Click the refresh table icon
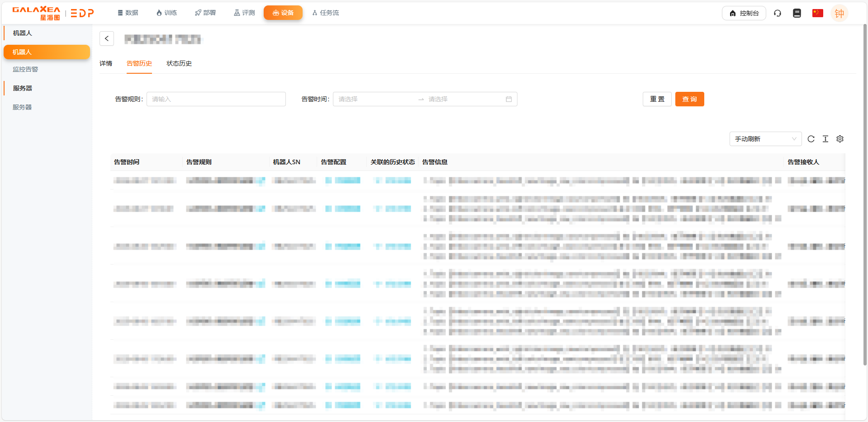 [811, 139]
